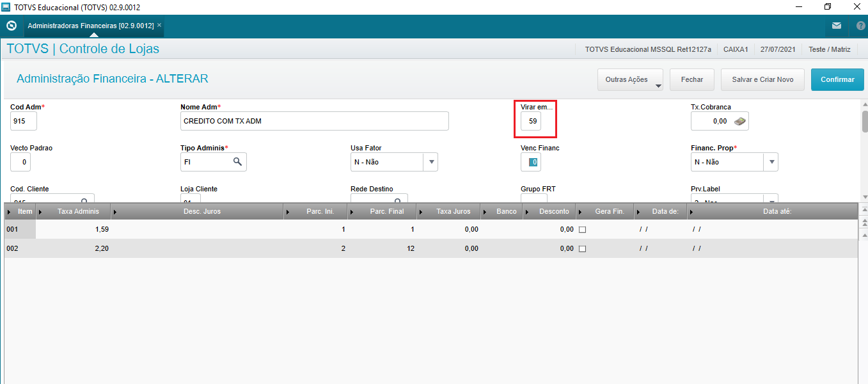Click Data de: cell in row 001

661,229
